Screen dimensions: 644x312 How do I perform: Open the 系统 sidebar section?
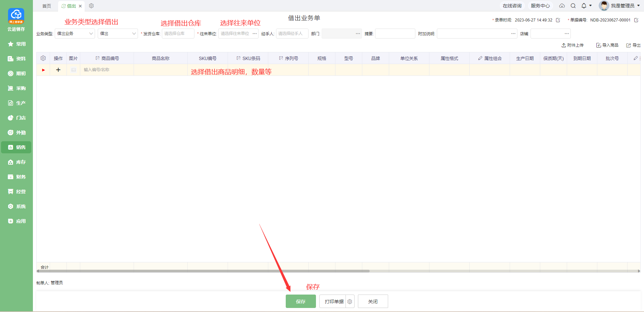point(16,206)
